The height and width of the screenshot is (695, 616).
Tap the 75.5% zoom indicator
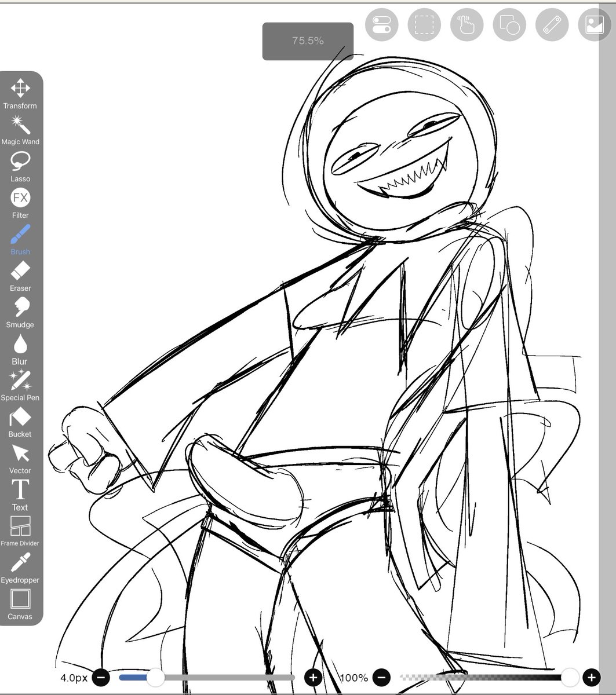coord(308,41)
